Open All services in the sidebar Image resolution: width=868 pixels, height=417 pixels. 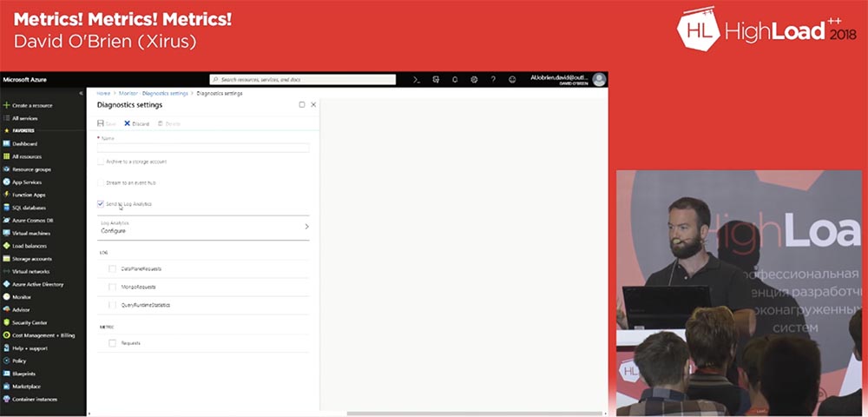coord(25,118)
